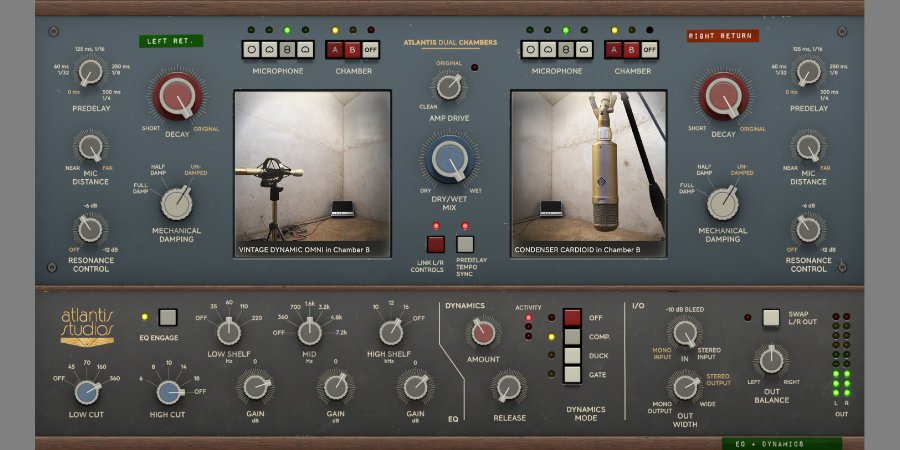Toggle Link L/R Controls button
This screenshot has width=900, height=450.
click(x=436, y=244)
